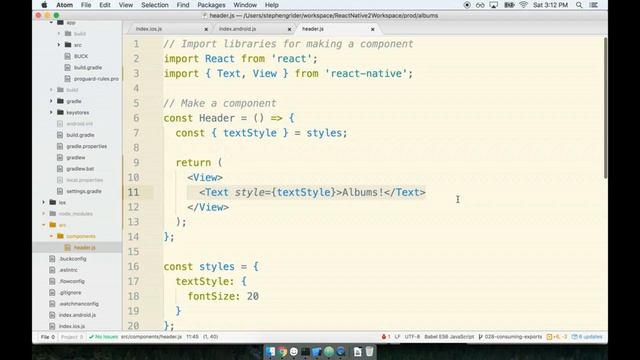Click the BUCK file icon in tree
Screen dimensions: 640x360
[x=68, y=56]
